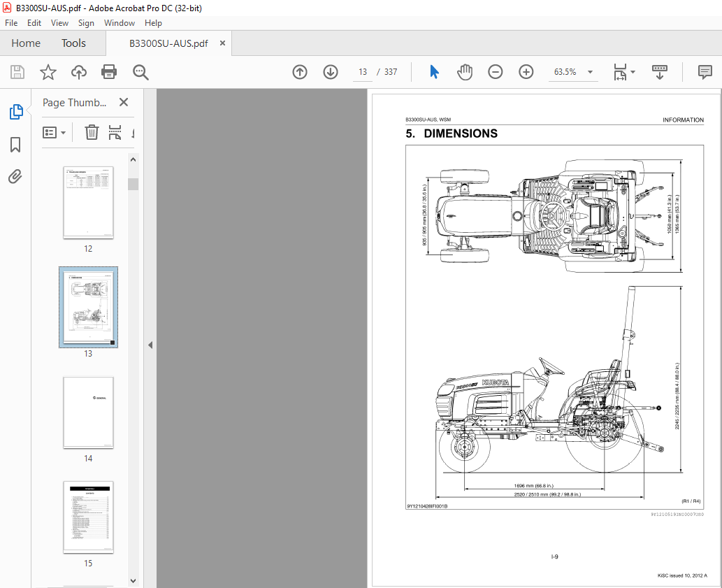The height and width of the screenshot is (588, 722).
Task: Select page 12 thumbnail
Action: coord(88,203)
